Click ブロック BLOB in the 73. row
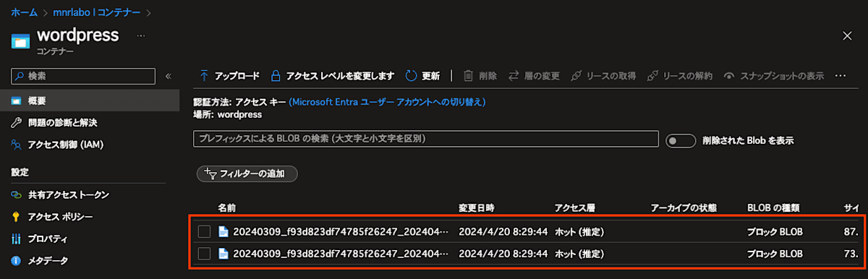 click(x=775, y=254)
